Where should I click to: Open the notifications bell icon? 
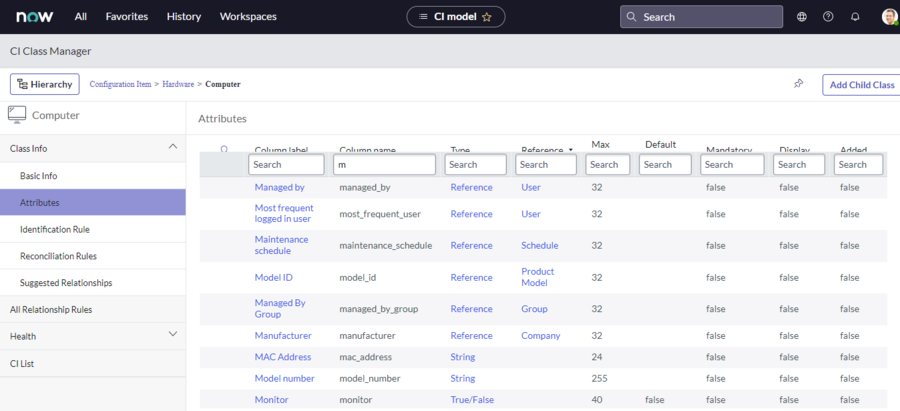[855, 17]
